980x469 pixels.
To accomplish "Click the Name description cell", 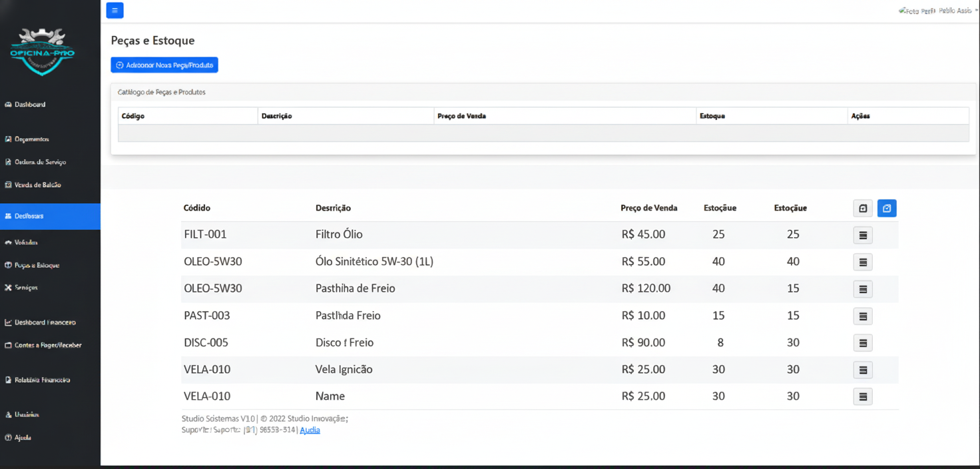I will (330, 396).
